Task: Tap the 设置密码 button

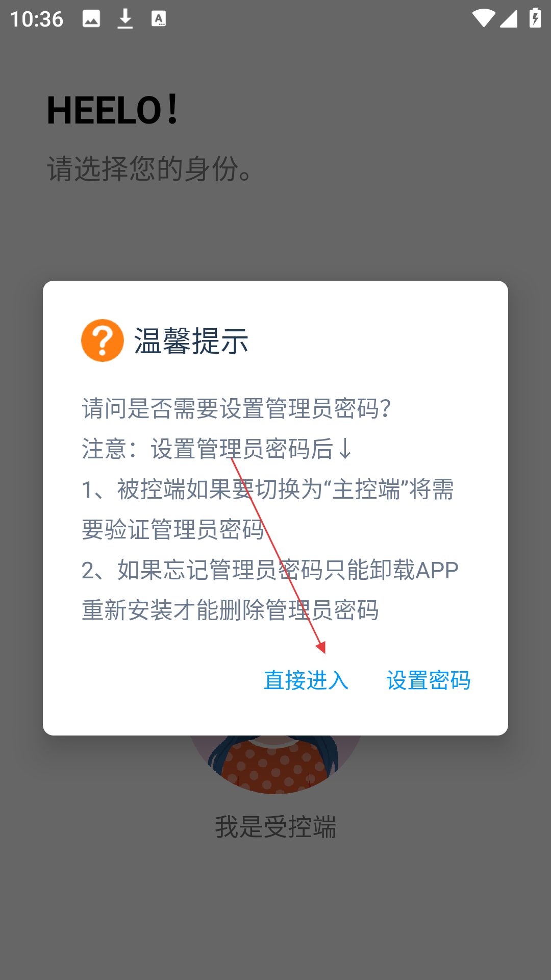Action: (429, 680)
